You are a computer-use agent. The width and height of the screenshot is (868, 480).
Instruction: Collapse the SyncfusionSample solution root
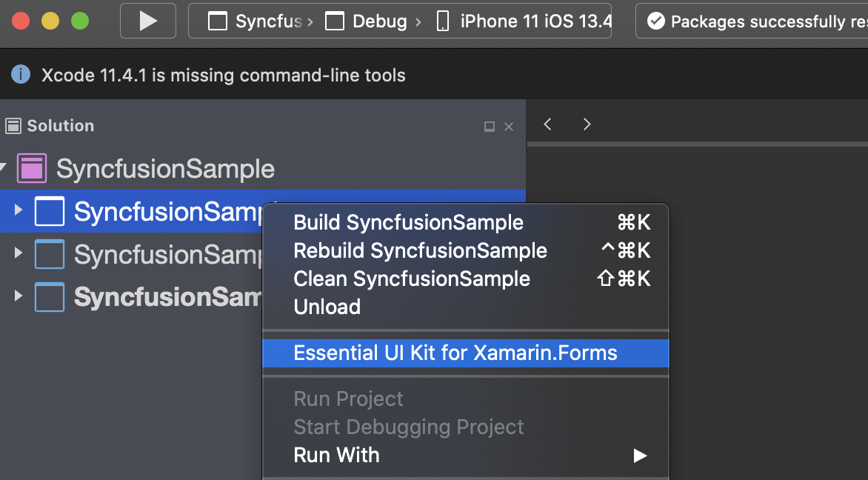tap(4, 169)
